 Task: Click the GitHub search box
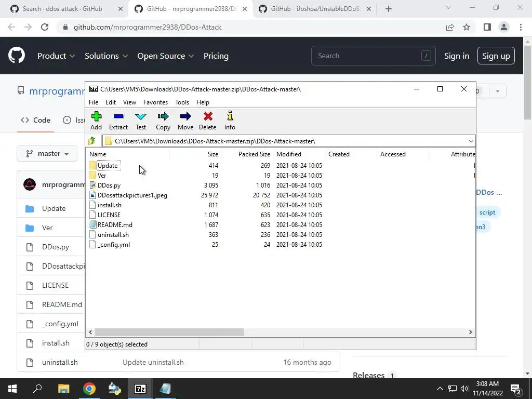tap(373, 56)
